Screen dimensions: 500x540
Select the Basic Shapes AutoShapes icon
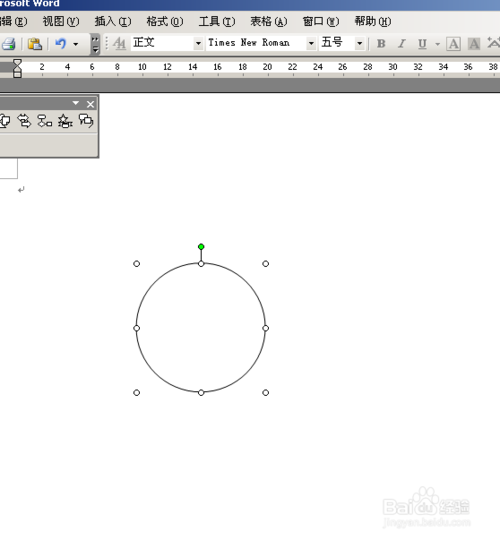5,121
